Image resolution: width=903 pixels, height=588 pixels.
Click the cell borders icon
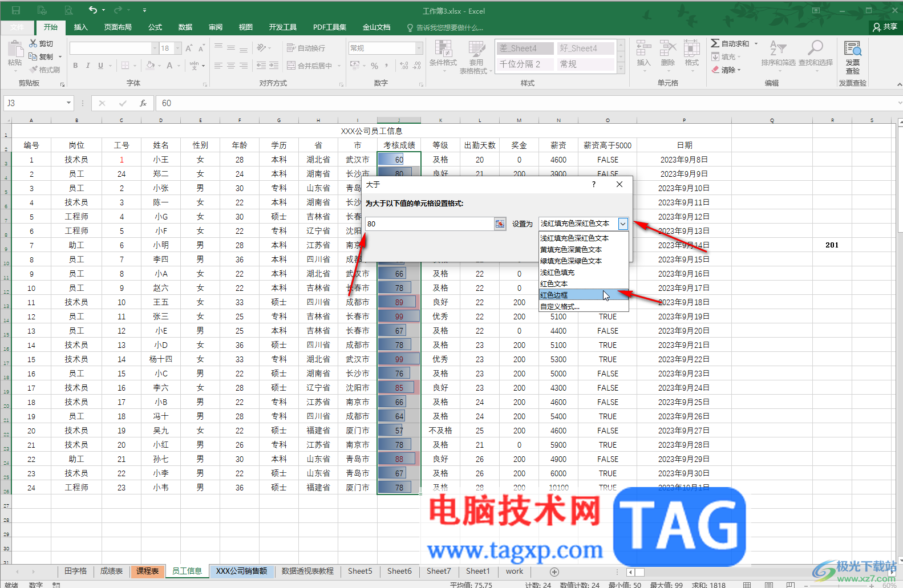(125, 66)
